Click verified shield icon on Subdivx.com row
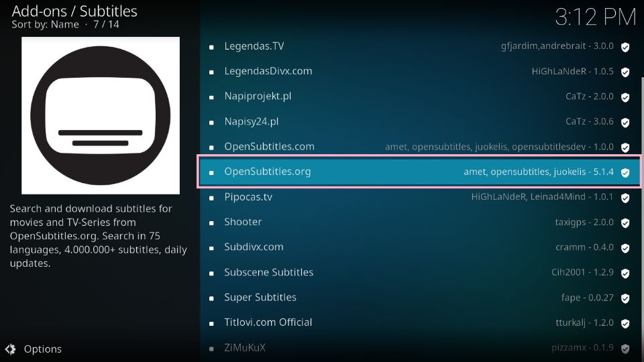 coord(625,248)
